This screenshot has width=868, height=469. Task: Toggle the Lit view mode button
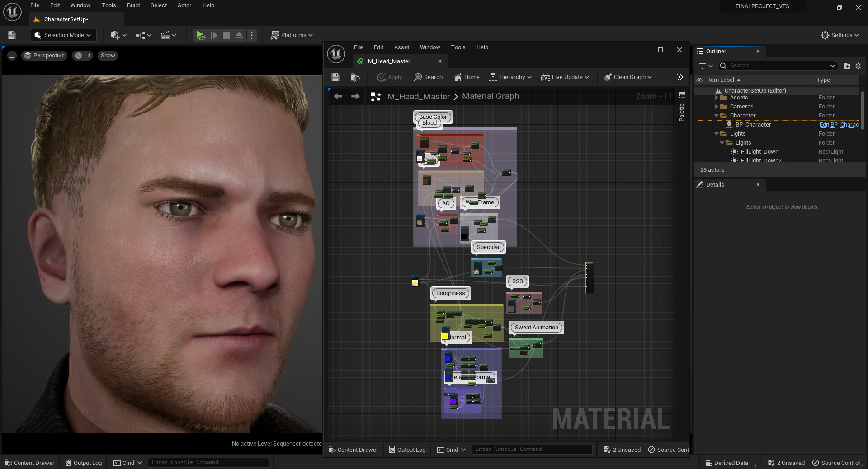point(83,56)
